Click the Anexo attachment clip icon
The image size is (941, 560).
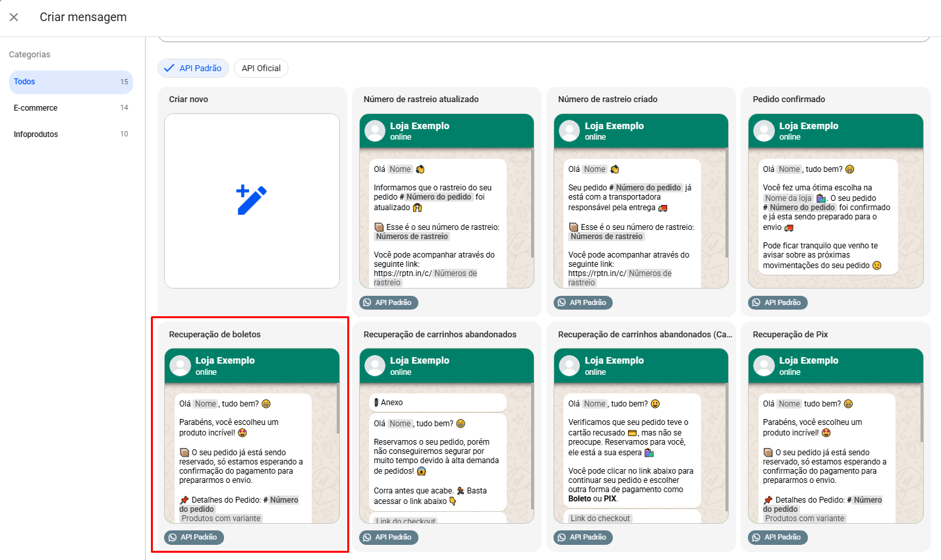click(x=376, y=403)
